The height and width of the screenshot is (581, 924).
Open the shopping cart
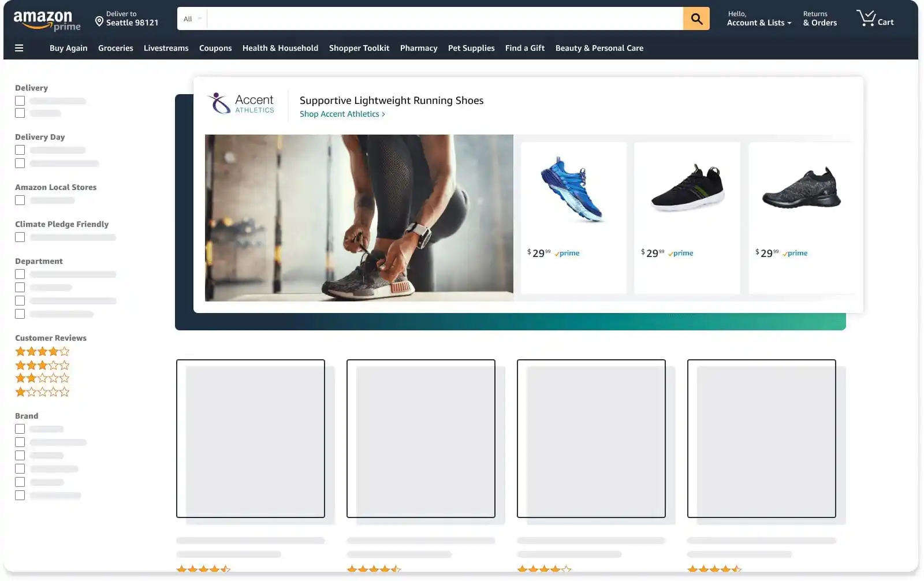pos(875,18)
